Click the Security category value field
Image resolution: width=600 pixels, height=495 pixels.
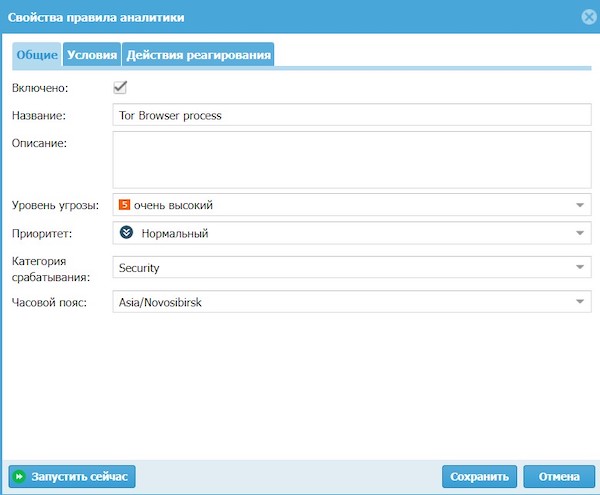[340, 268]
